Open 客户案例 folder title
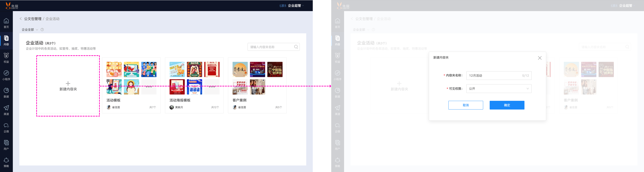 tap(240, 100)
